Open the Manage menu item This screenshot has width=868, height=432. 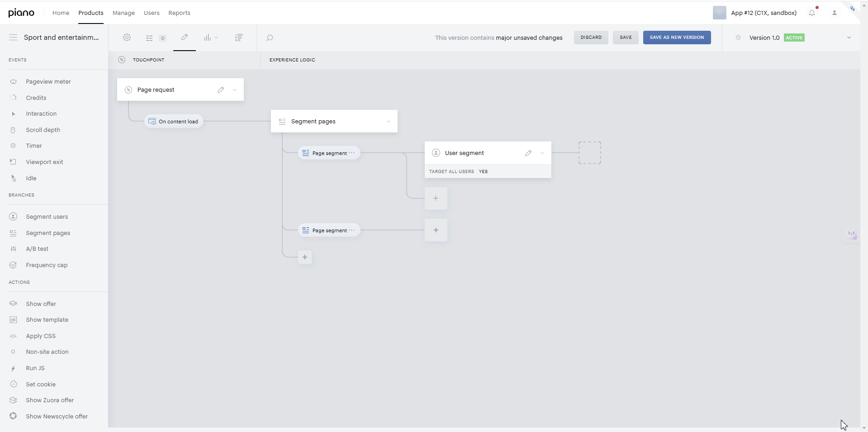coord(123,13)
